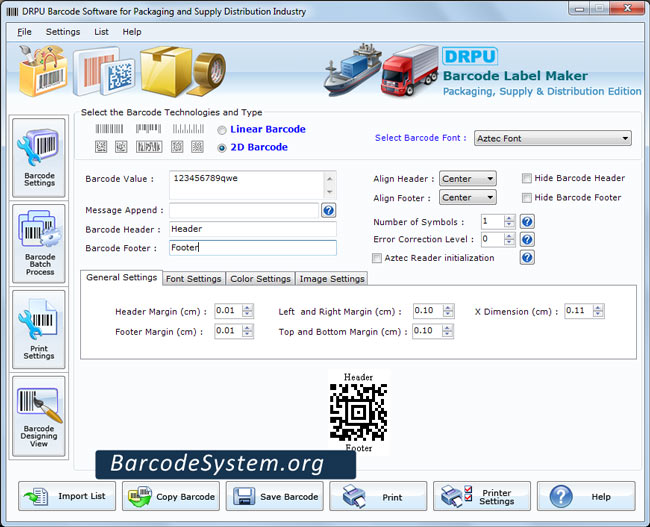Select the 2D Barcode radio button
Viewport: 650px width, 527px height.
coord(222,148)
